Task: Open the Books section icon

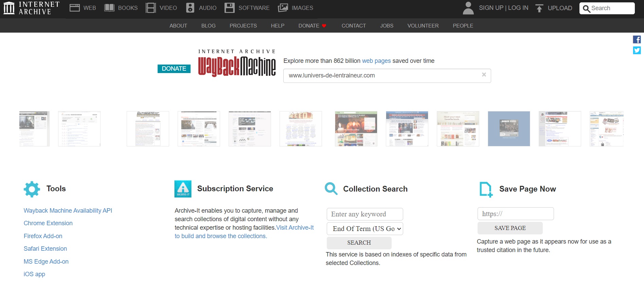Action: tap(109, 8)
